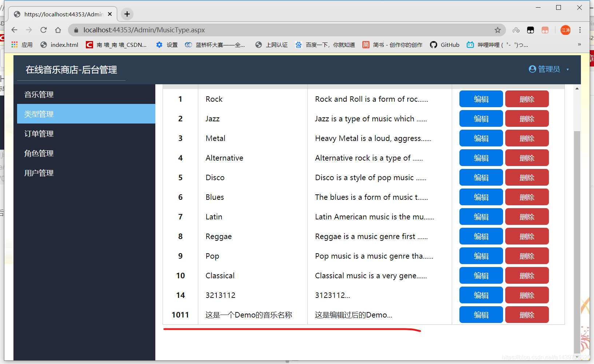
Task: Open the 哔哩哔哩 bookmark
Action: [x=497, y=45]
